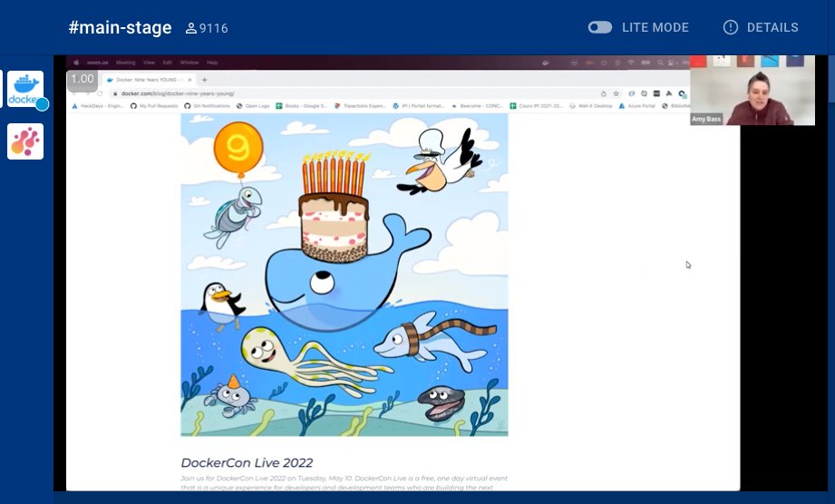This screenshot has width=835, height=504.
Task: Select the Docker logo in sidebar
Action: pos(25,89)
